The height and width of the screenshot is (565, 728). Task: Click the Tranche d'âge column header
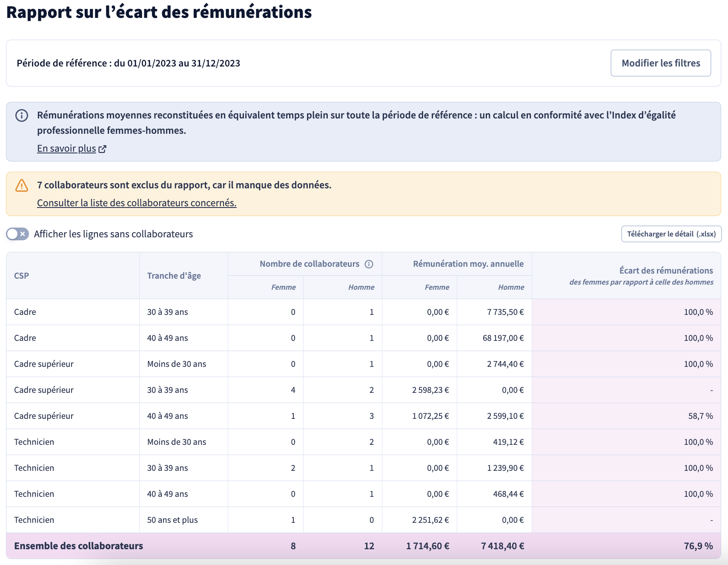(x=174, y=276)
